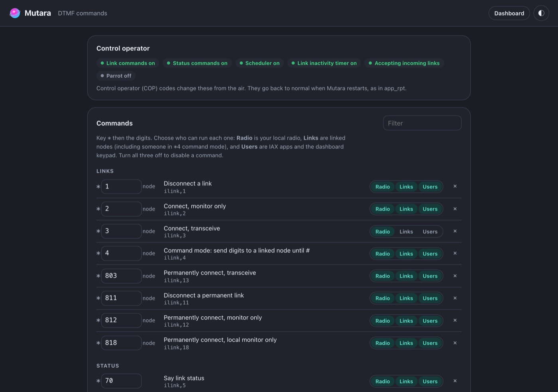Edit the digits field containing 70
This screenshot has width=558, height=392.
(x=121, y=381)
